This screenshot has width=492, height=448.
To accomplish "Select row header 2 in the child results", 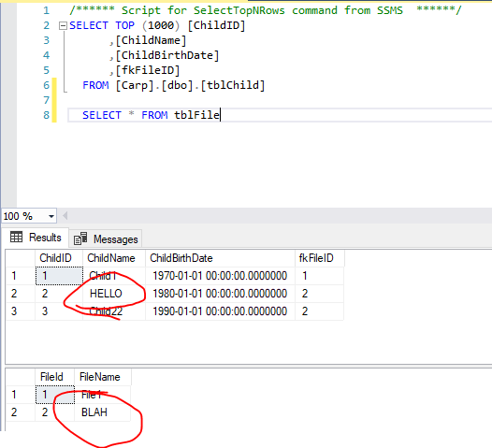I will [x=21, y=294].
